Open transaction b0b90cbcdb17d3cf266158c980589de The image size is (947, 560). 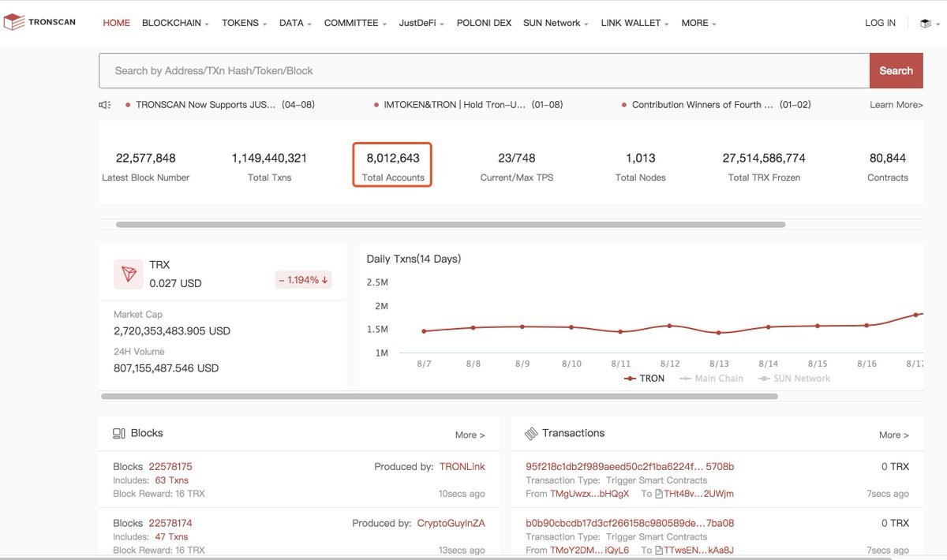pyautogui.click(x=630, y=523)
